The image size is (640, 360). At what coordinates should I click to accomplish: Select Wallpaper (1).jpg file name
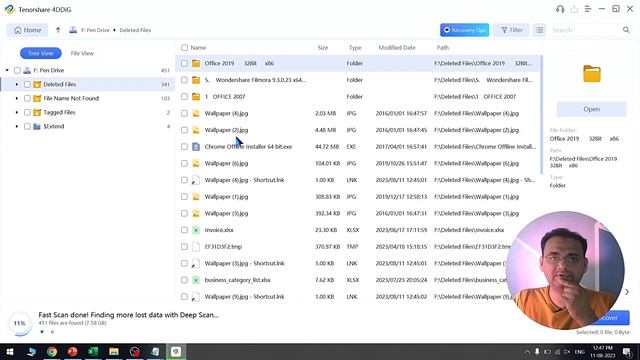(226, 197)
